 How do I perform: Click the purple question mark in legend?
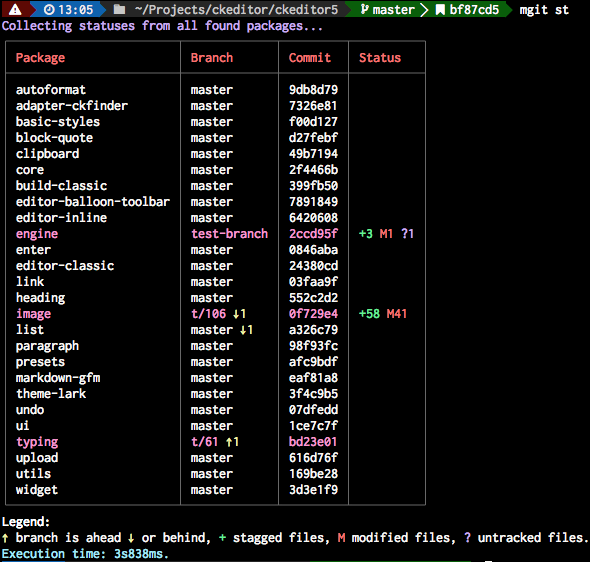(467, 538)
